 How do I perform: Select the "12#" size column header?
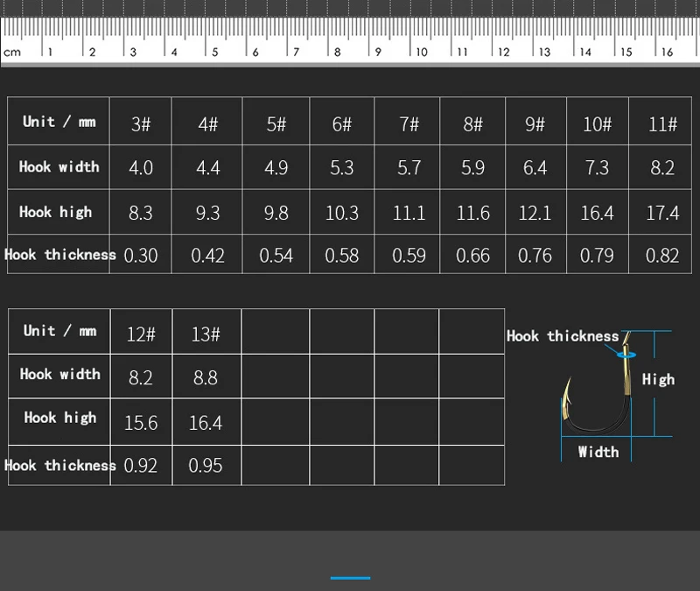tap(141, 334)
